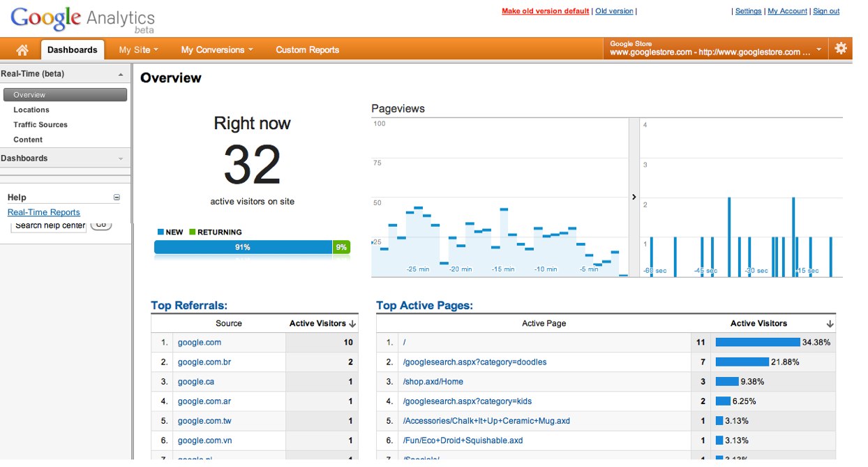
Task: Open the My Conversions dropdown menu
Action: pyautogui.click(x=216, y=50)
